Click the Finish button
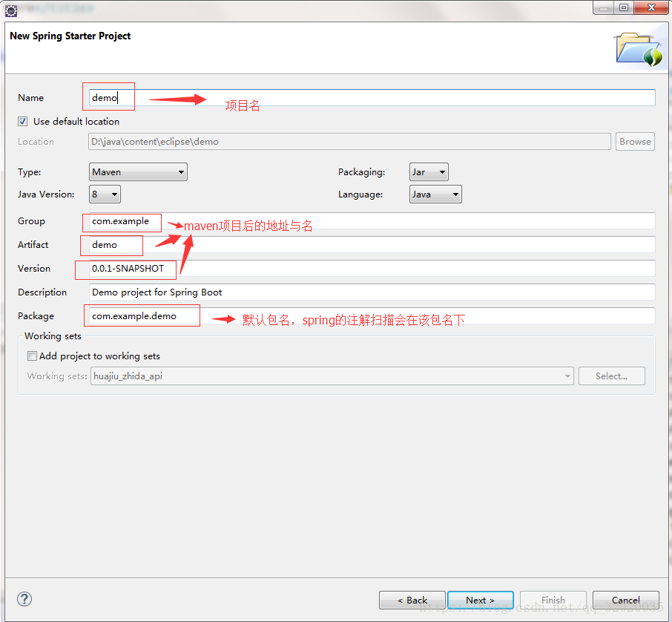This screenshot has height=622, width=672. 553,600
